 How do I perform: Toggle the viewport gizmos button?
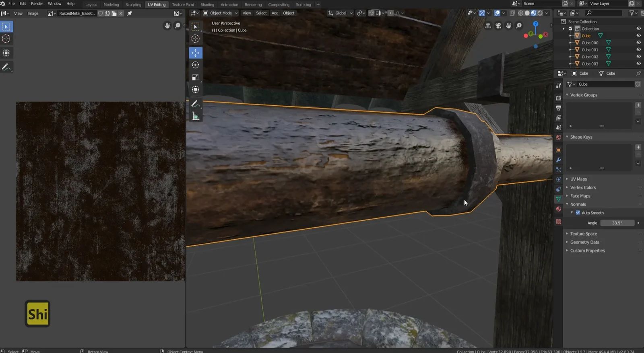(x=482, y=13)
